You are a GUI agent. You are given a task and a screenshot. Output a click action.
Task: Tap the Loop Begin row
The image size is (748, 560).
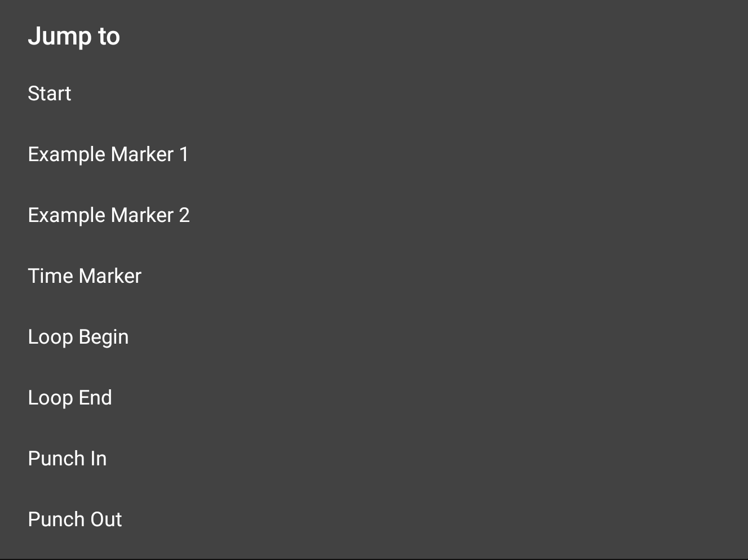[x=78, y=337]
